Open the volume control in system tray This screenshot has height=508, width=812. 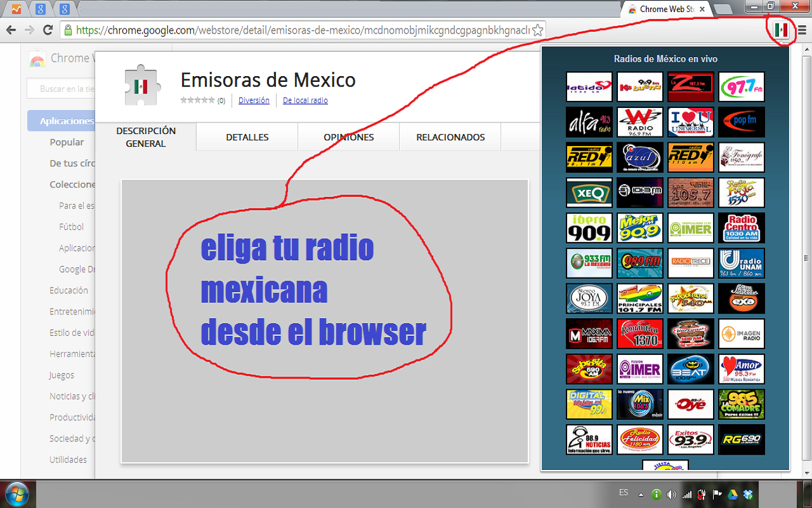671,494
